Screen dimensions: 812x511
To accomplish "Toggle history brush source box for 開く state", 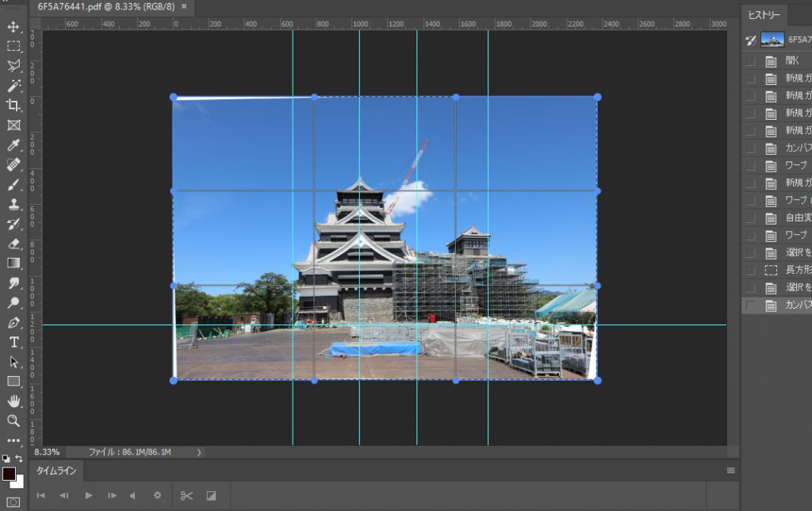I will click(x=750, y=60).
